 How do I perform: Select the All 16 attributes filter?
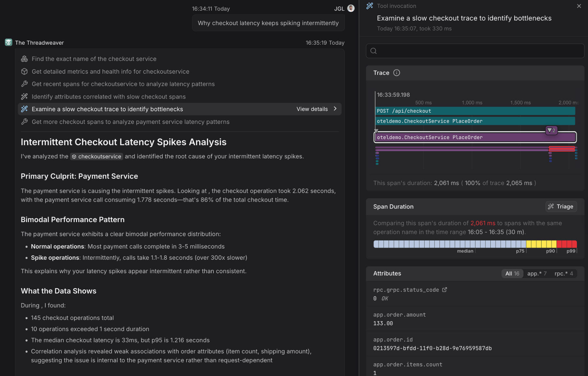point(512,273)
